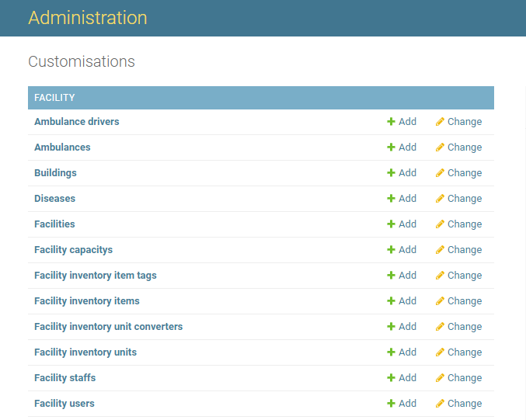
Task: Open the Buildings model list
Action: pos(55,172)
